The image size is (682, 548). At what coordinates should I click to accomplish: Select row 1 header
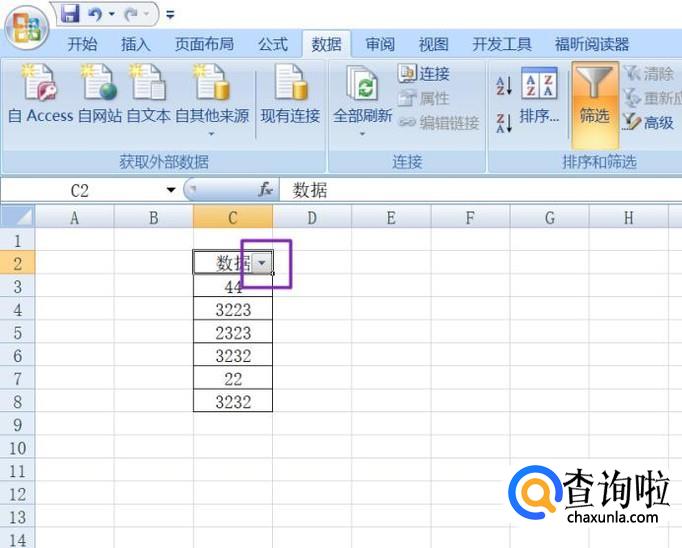(x=17, y=240)
